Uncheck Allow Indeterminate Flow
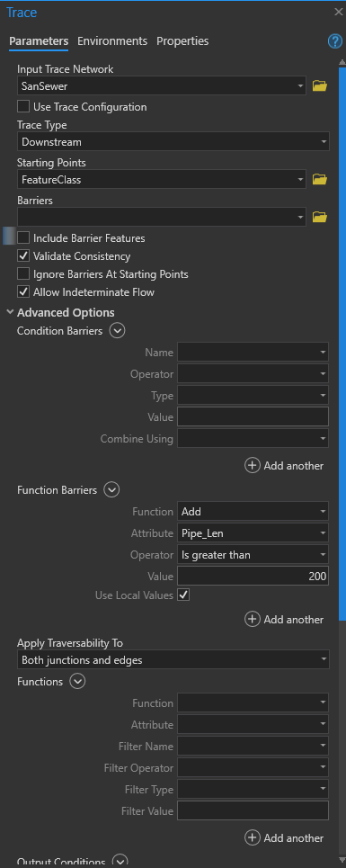Viewport: 346px width, 868px height. tap(23, 291)
